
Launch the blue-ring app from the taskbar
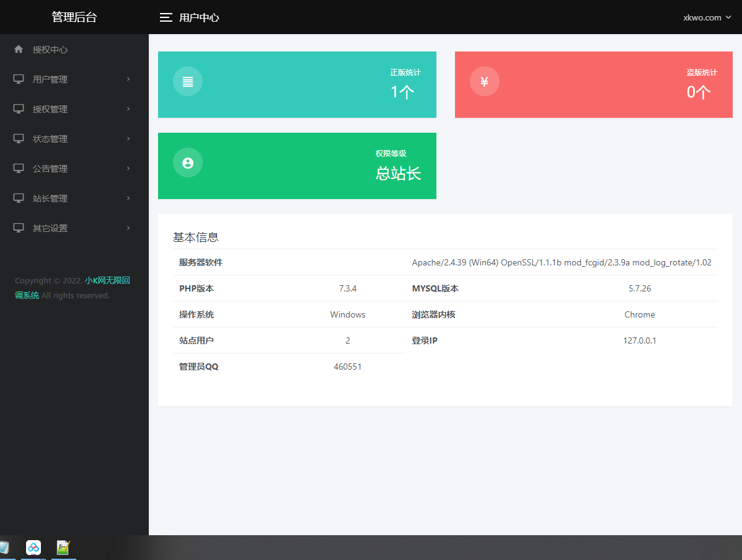click(x=33, y=548)
